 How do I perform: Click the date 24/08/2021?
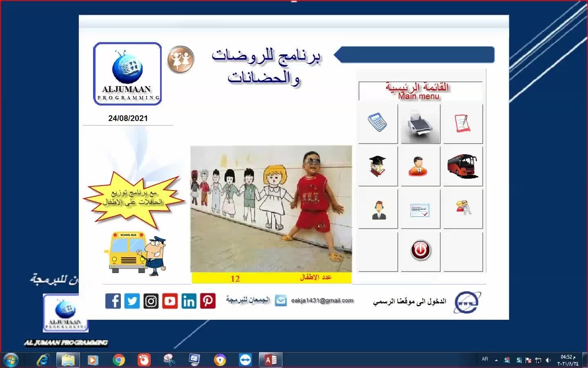(x=128, y=118)
